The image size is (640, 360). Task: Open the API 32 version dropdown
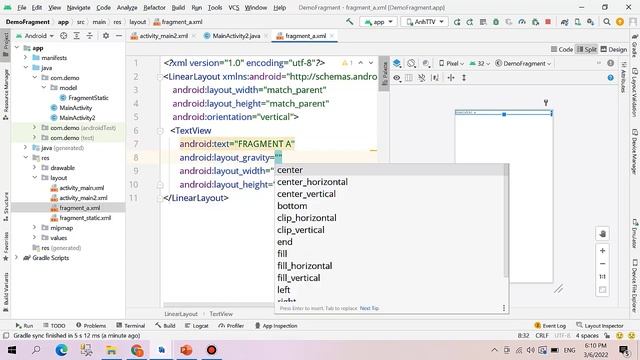[x=479, y=63]
